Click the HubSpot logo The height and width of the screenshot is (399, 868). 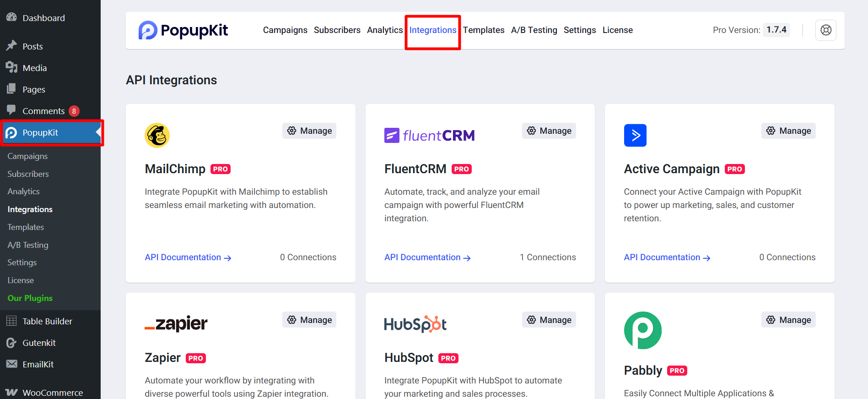pyautogui.click(x=415, y=324)
